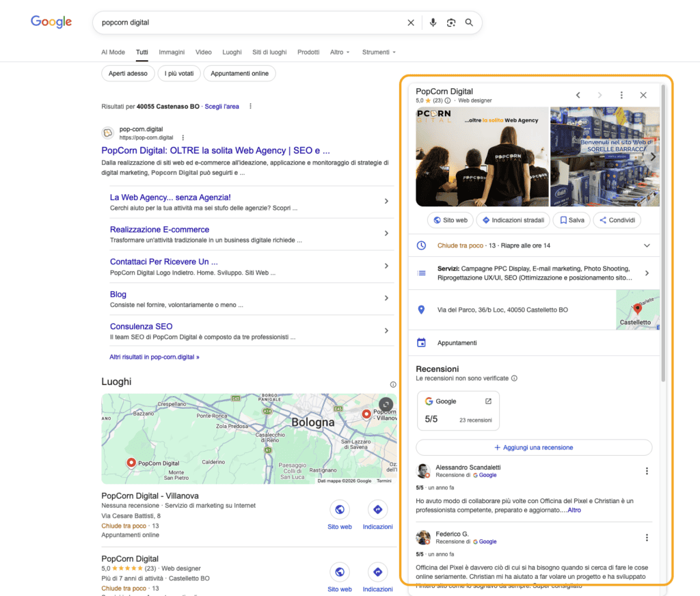Image resolution: width=700 pixels, height=596 pixels.
Task: Open the Altro dropdown menu
Action: tap(340, 52)
